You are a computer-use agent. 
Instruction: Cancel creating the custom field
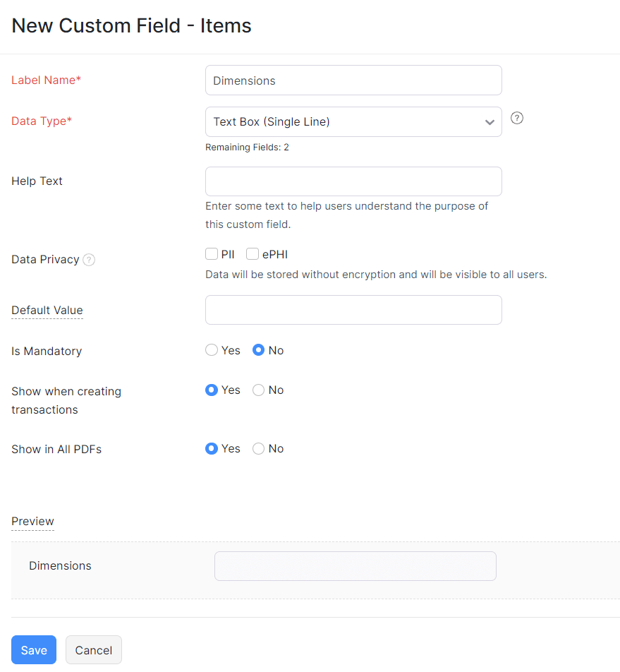[93, 649]
